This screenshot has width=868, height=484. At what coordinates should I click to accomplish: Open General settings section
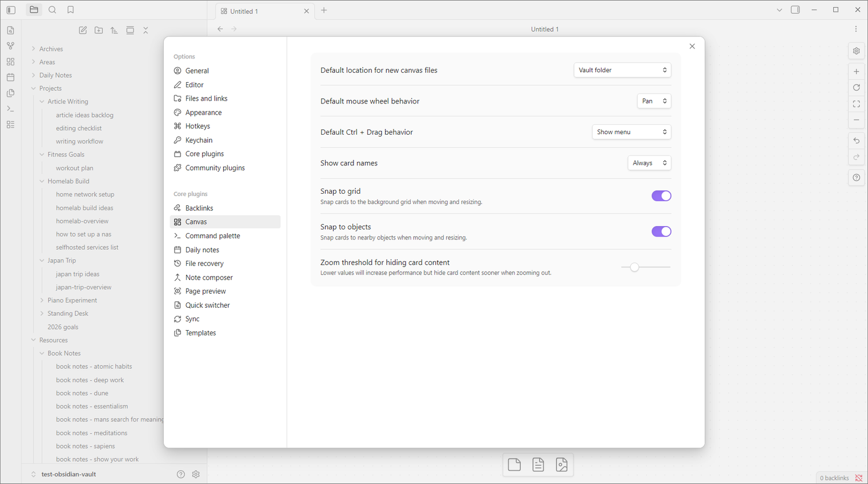[225, 71]
